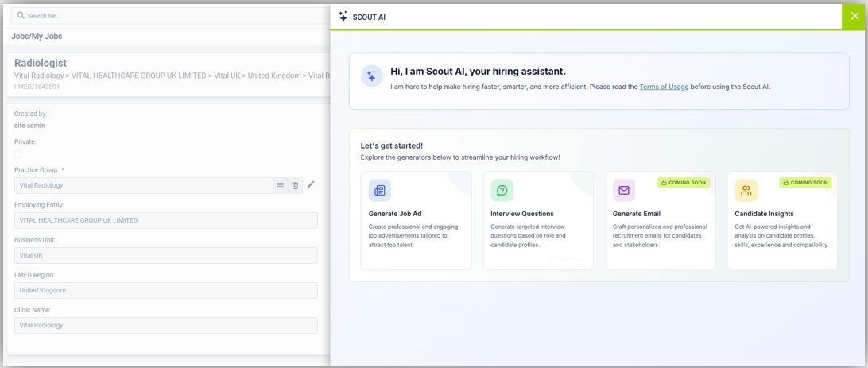Click the Interview Questions question-mark icon
The height and width of the screenshot is (368, 868).
502,191
